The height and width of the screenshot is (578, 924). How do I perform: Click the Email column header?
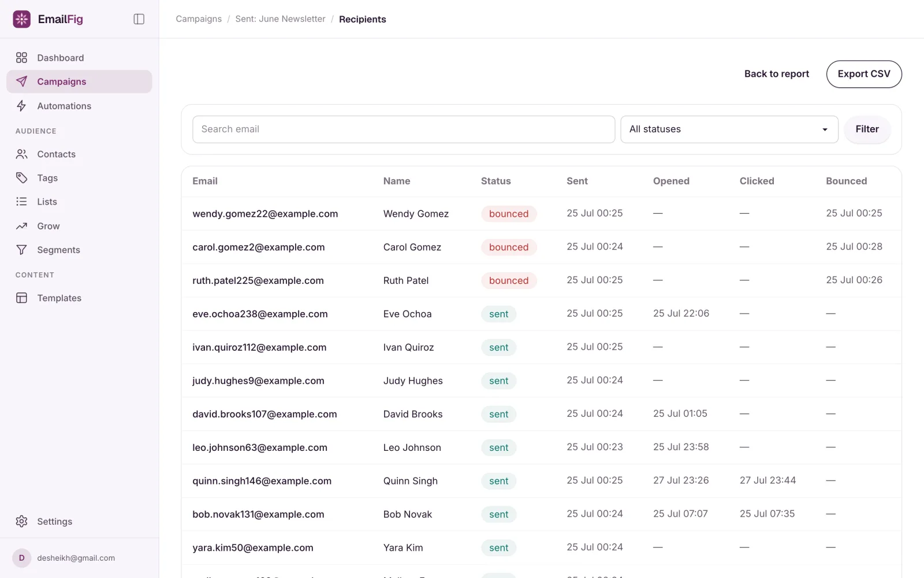[x=205, y=181]
